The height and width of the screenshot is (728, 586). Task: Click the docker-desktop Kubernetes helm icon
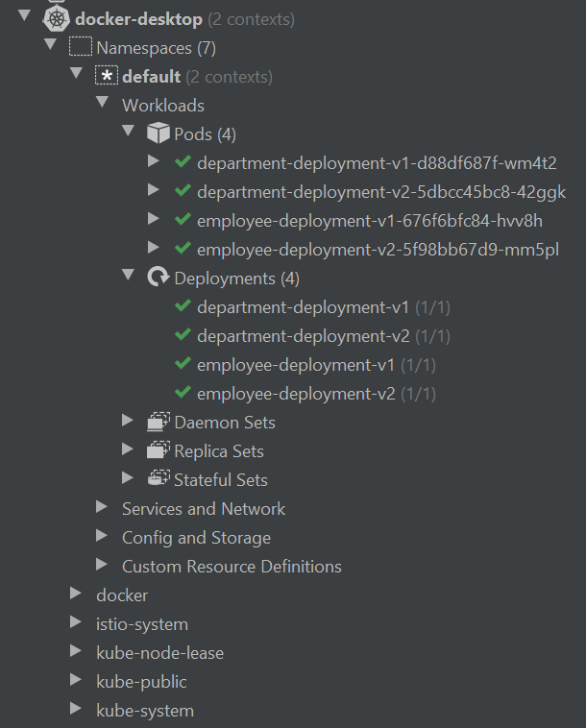coord(57,19)
